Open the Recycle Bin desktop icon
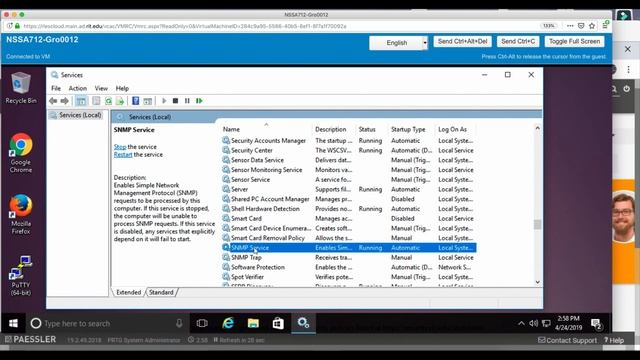The height and width of the screenshot is (360, 640). tap(21, 88)
